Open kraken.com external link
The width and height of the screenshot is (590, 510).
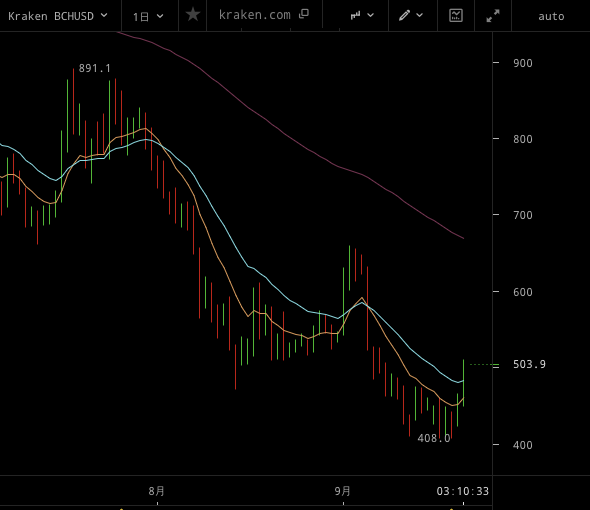click(x=263, y=15)
